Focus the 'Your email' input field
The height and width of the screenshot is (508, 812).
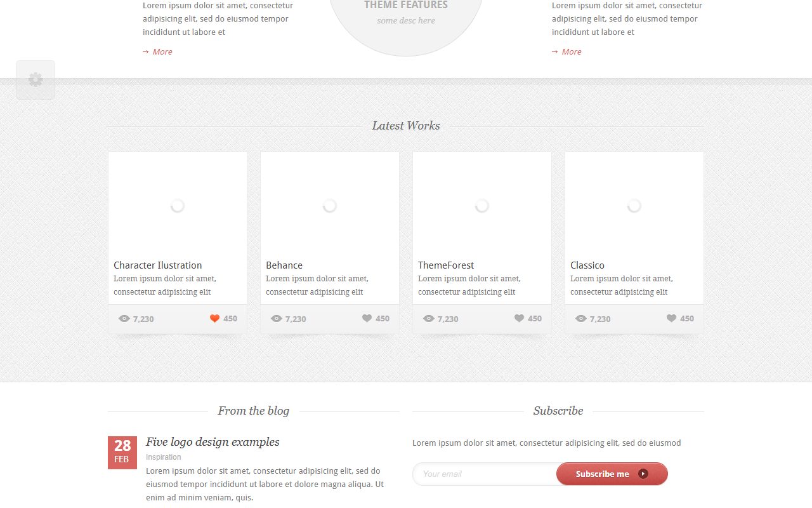coord(485,474)
